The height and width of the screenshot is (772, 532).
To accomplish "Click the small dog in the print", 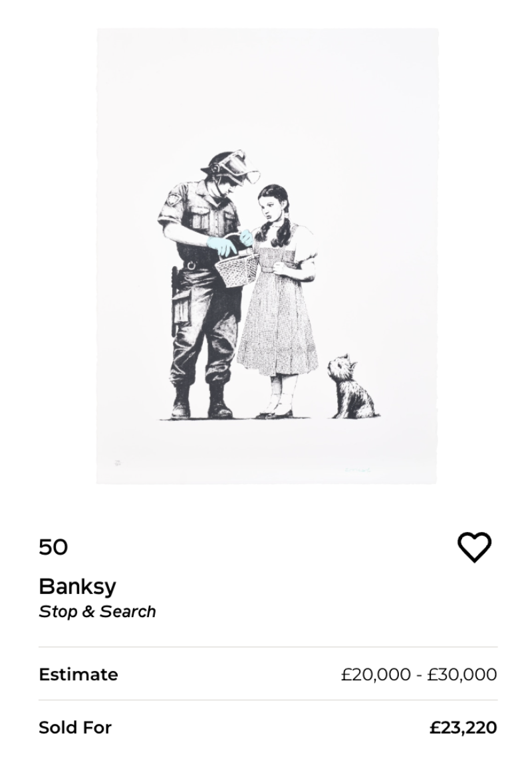I will [352, 387].
